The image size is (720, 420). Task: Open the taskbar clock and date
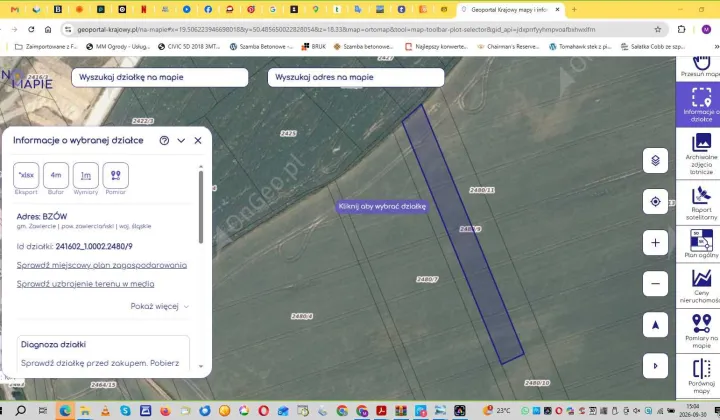click(692, 410)
